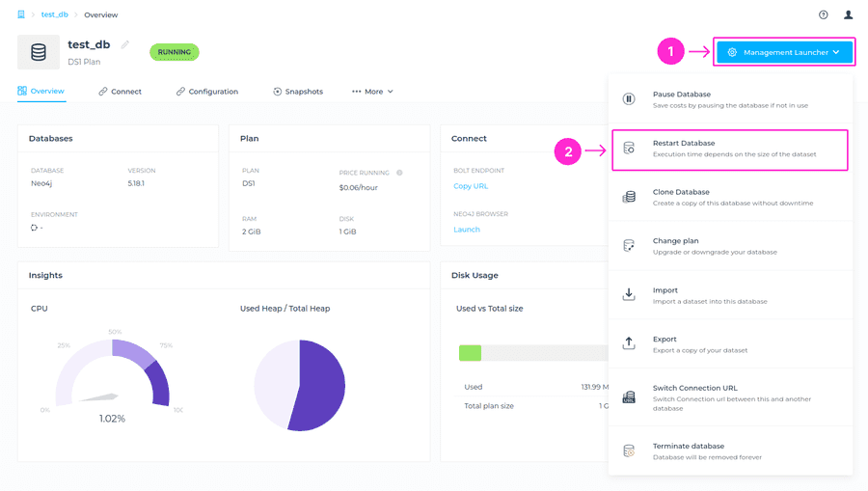Open the help question mark icon
This screenshot has height=491, width=868.
click(x=823, y=14)
